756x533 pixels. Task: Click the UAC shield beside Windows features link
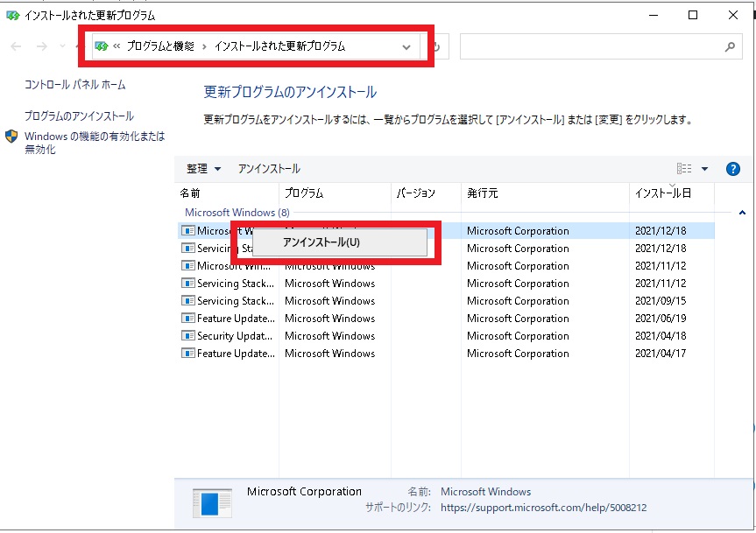(11, 136)
